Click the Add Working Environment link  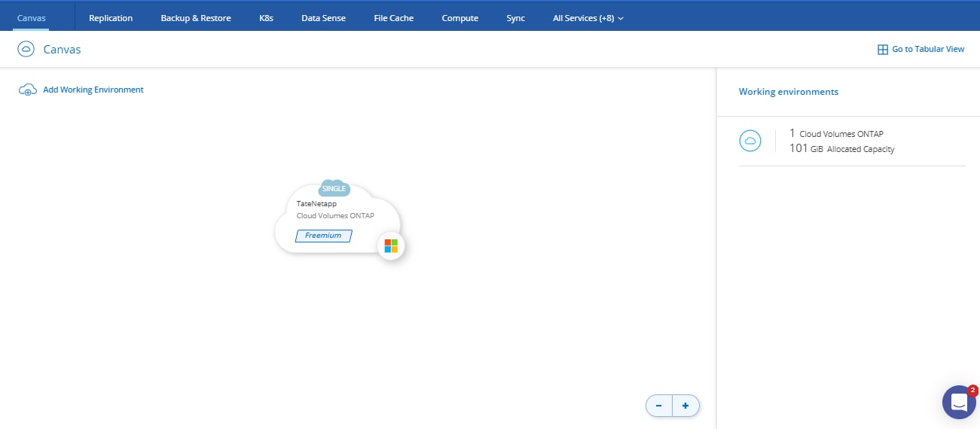click(x=93, y=90)
